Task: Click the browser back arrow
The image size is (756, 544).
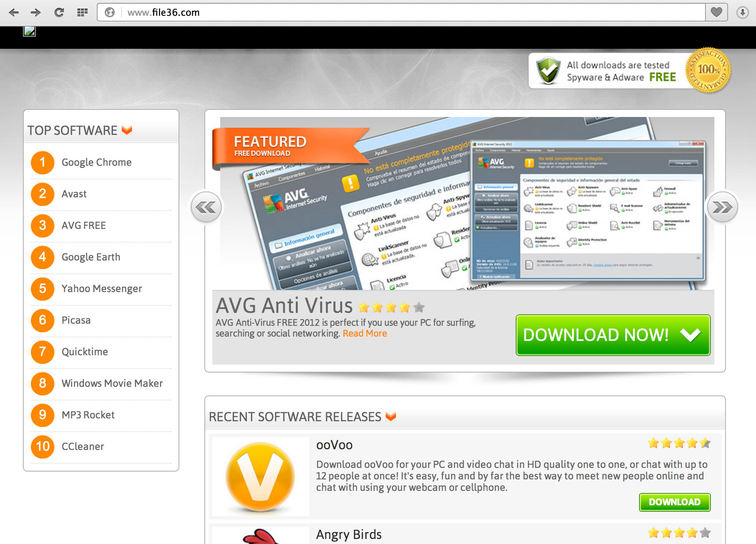Action: [x=14, y=13]
